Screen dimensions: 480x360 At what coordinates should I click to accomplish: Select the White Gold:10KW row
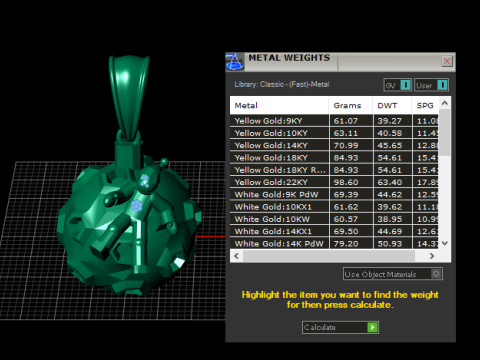tap(334, 219)
